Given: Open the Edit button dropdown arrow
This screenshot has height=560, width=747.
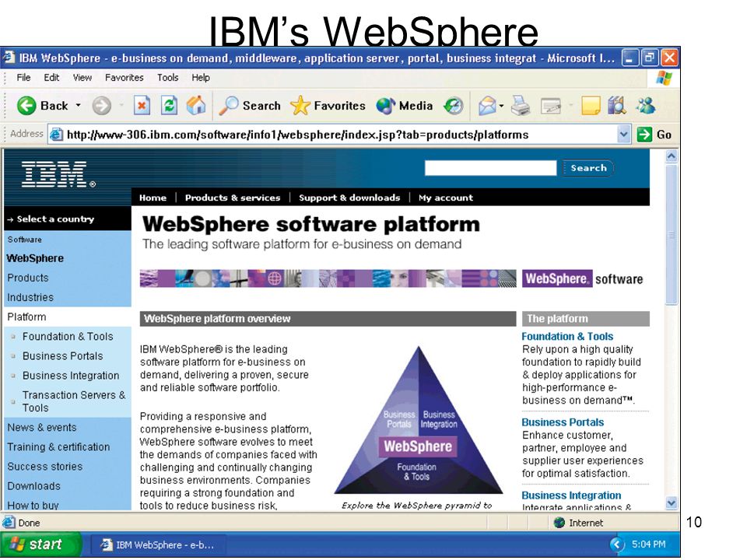Looking at the screenshot, I should 570,105.
